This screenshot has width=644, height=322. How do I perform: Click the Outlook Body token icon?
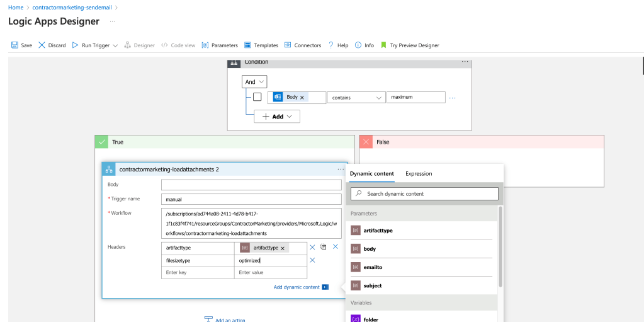[278, 97]
